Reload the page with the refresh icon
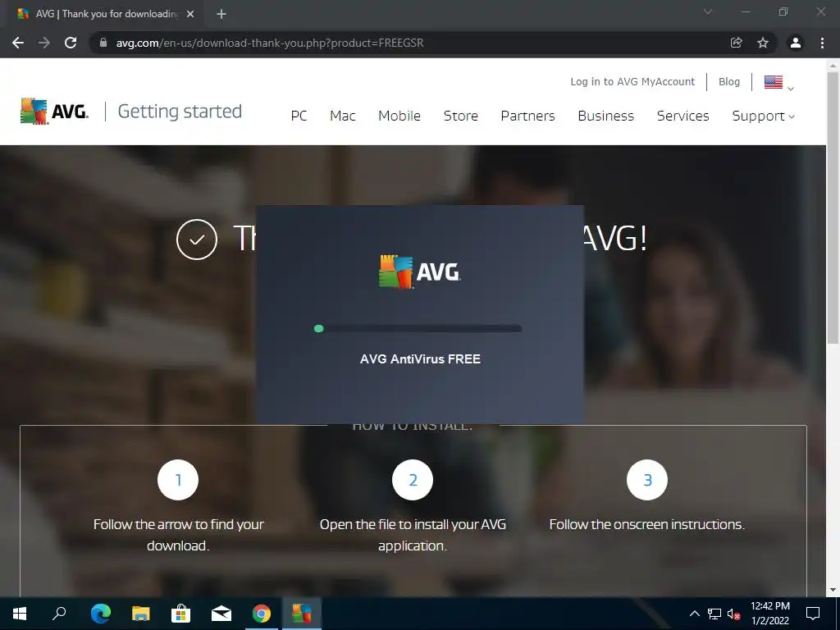 click(71, 43)
